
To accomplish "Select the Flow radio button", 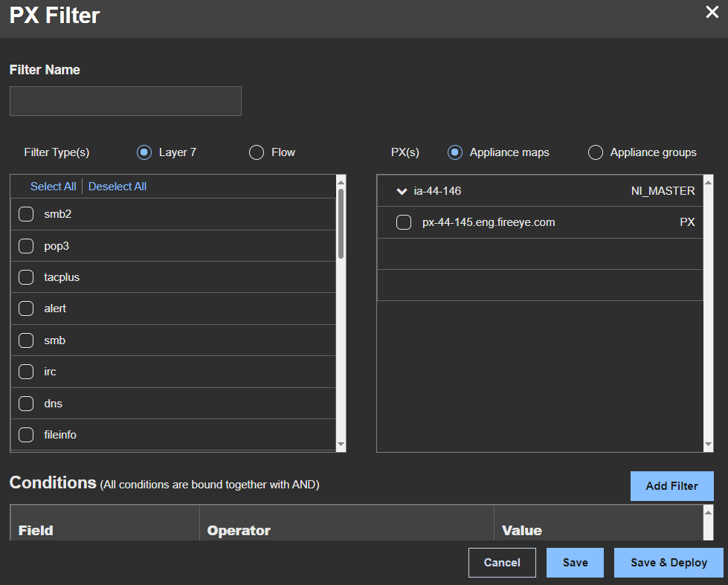I will 257,152.
